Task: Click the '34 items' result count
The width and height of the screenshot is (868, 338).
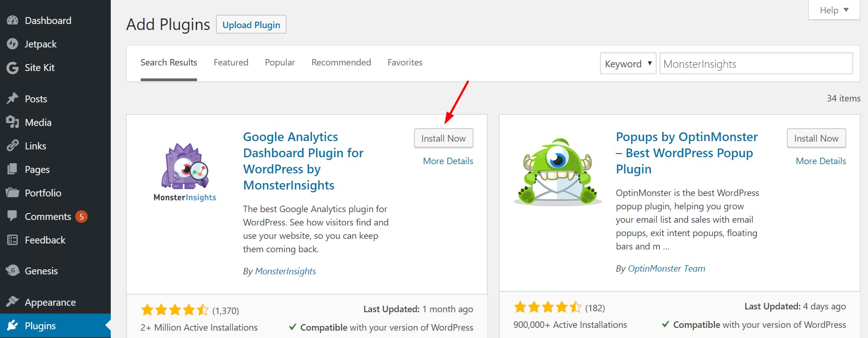Action: [844, 98]
